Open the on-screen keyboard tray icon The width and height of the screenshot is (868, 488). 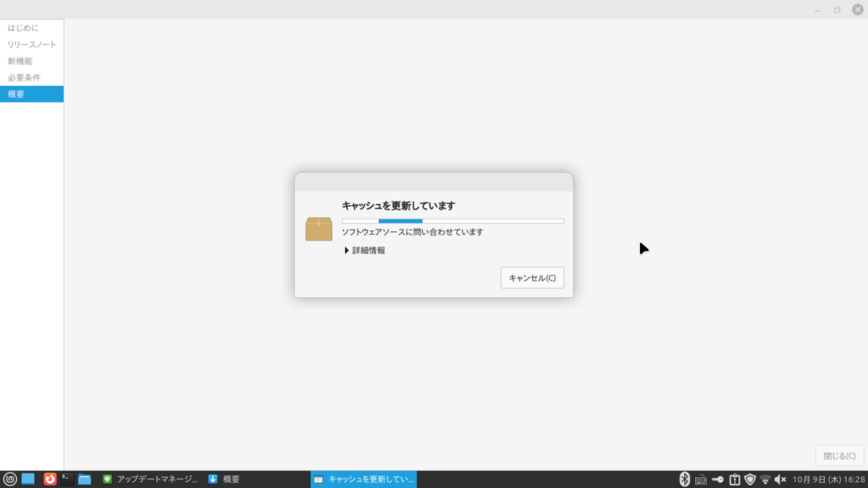[x=701, y=480]
